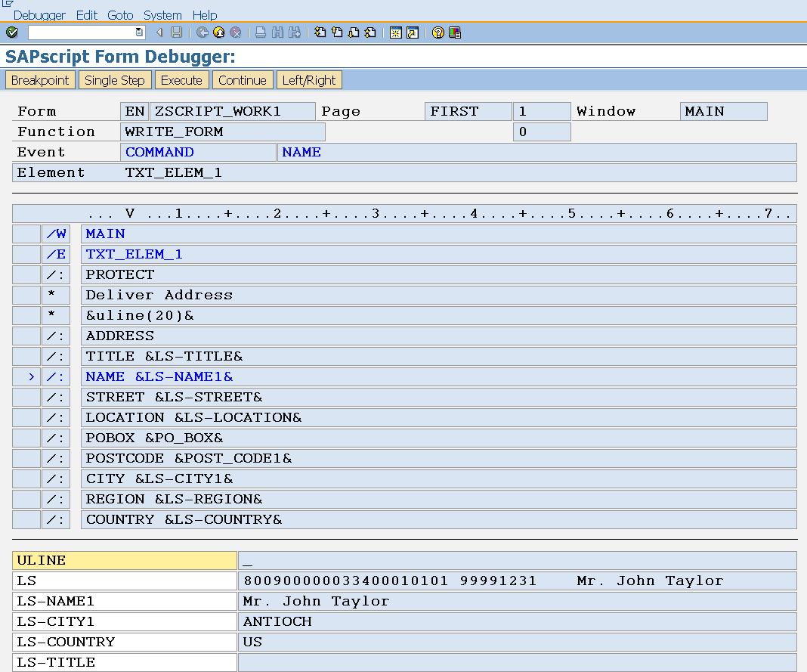
Task: Open the Help question mark icon
Action: [x=437, y=33]
